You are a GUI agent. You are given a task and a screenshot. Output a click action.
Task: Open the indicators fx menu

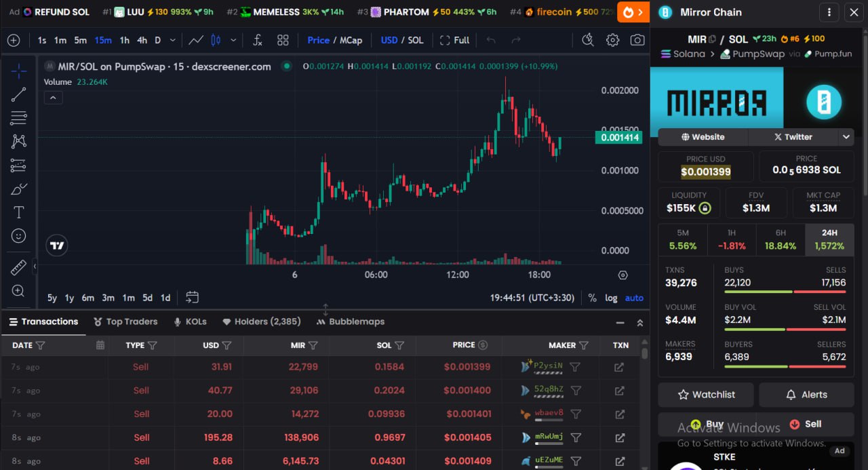(x=258, y=40)
